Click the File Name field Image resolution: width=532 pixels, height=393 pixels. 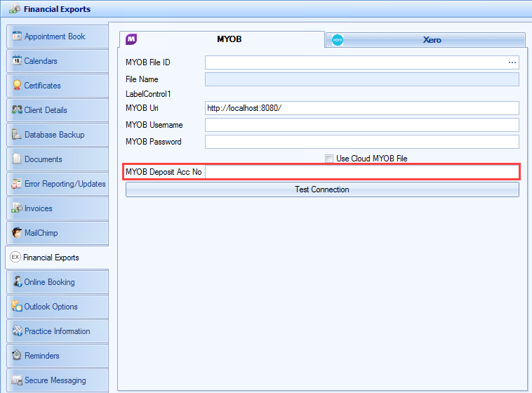pos(362,79)
